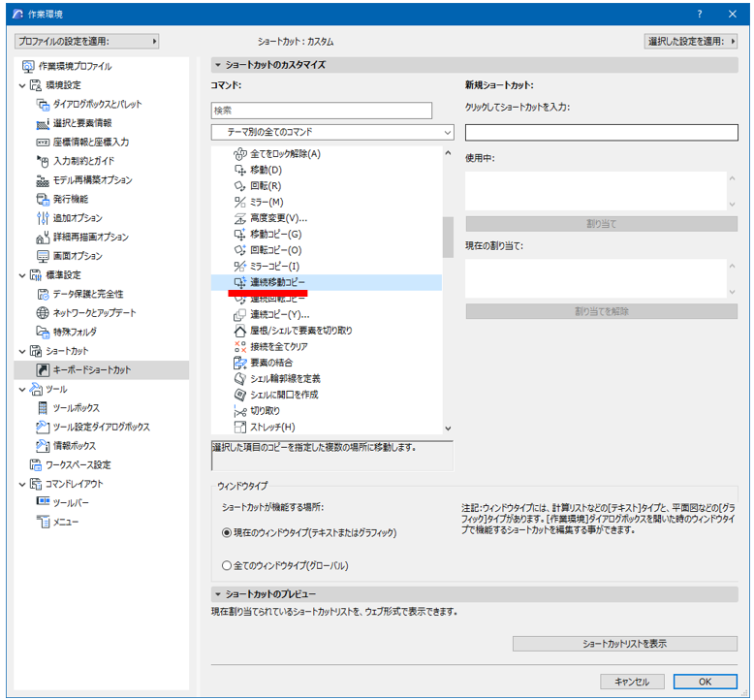
Task: Open 特殊フォルダ folder icon
Action: pyautogui.click(x=43, y=332)
